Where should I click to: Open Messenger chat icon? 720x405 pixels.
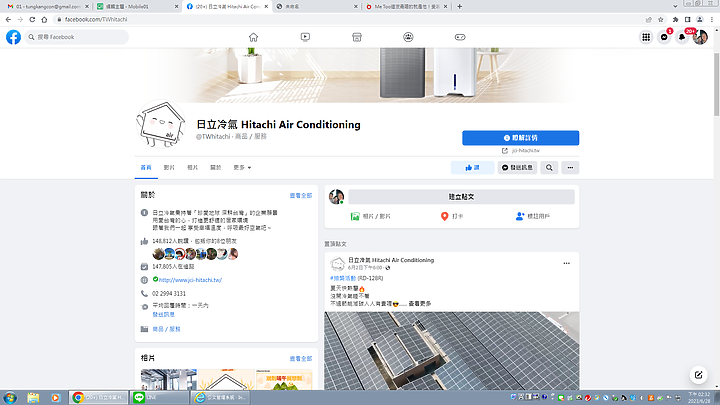point(664,37)
